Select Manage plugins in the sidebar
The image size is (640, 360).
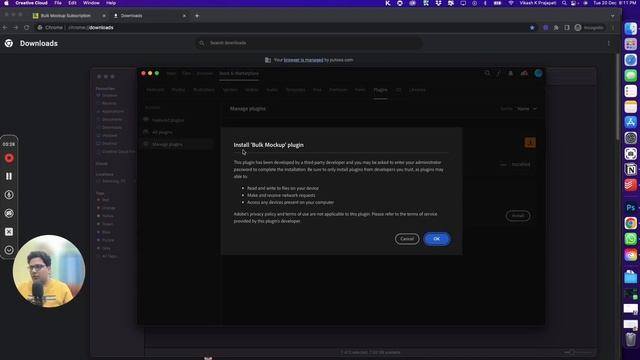click(167, 144)
